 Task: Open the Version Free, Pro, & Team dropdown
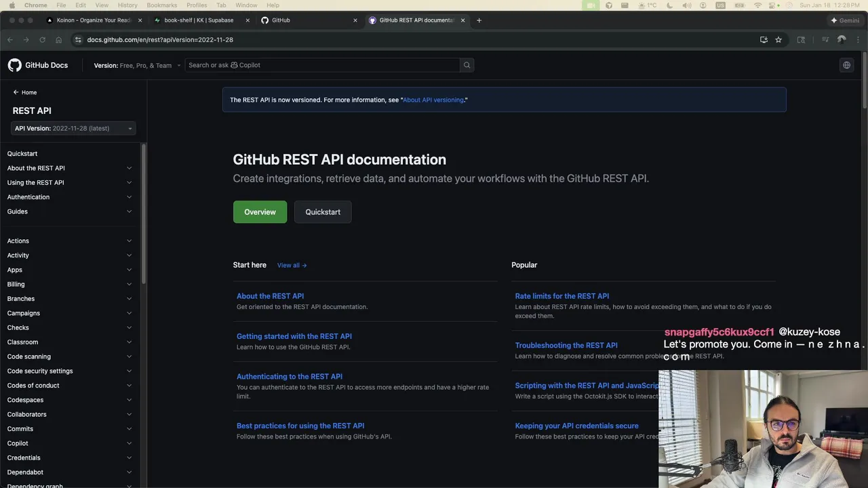click(x=137, y=66)
